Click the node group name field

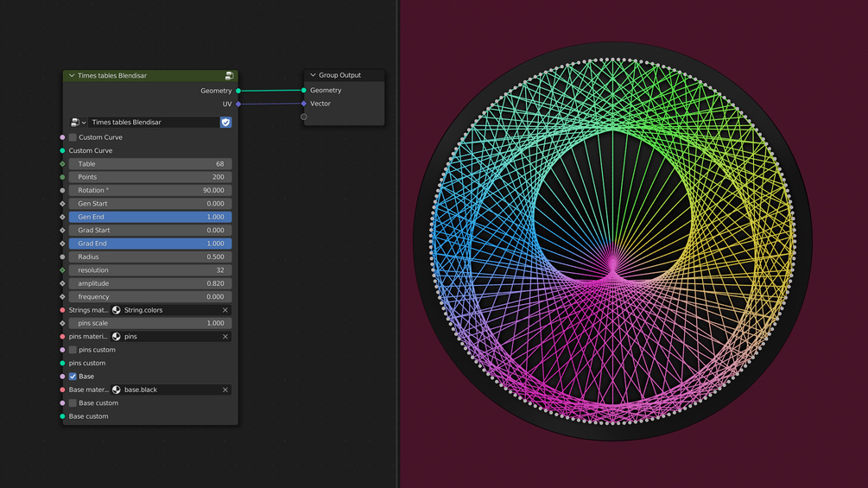coord(154,123)
